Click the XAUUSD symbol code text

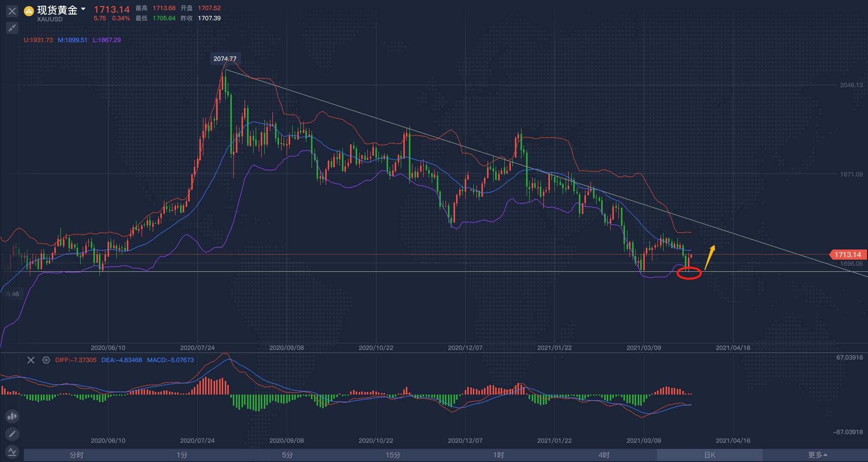coord(50,19)
